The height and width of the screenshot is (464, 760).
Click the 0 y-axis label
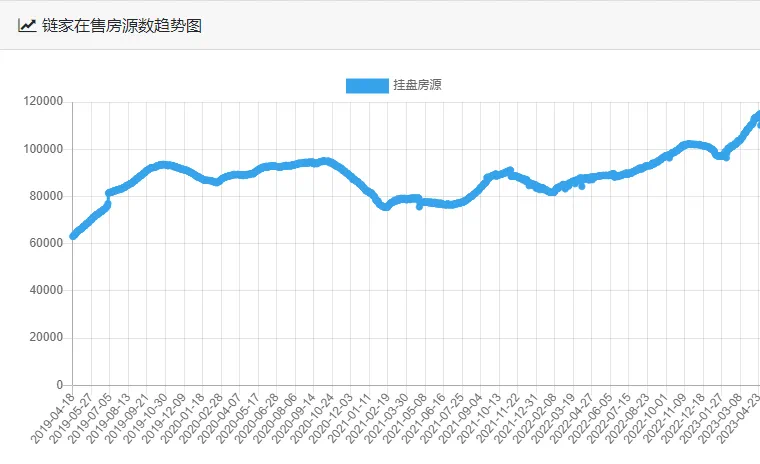pos(60,384)
